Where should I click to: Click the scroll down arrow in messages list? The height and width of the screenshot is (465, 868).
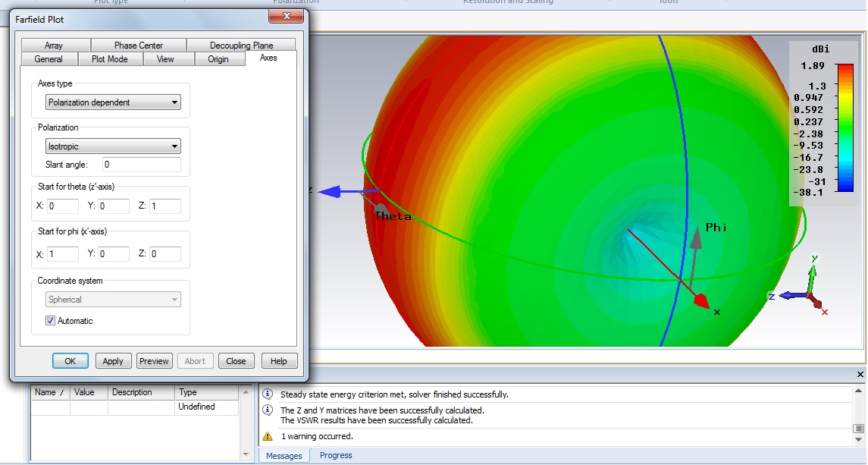tap(857, 439)
